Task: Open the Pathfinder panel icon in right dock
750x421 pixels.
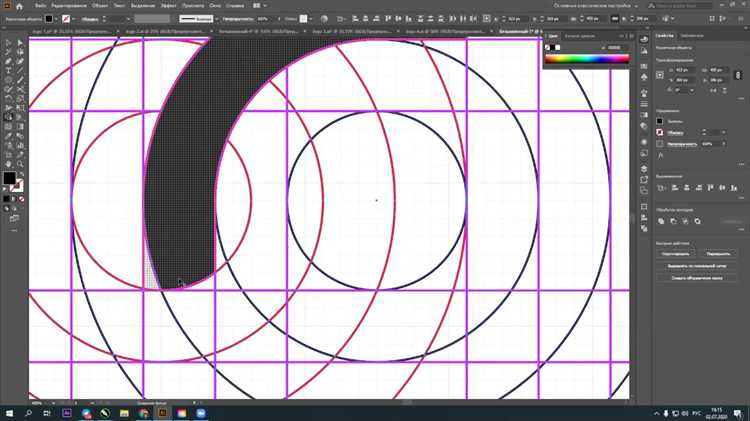Action: [644, 229]
